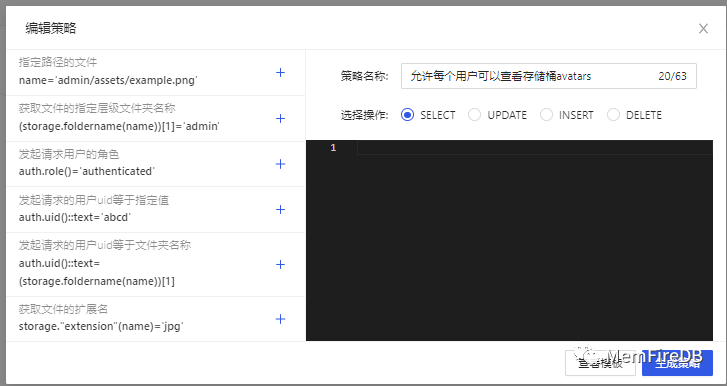Viewport: 727px width, 386px height.
Task: Click the 查看模板 view template button
Action: click(600, 363)
